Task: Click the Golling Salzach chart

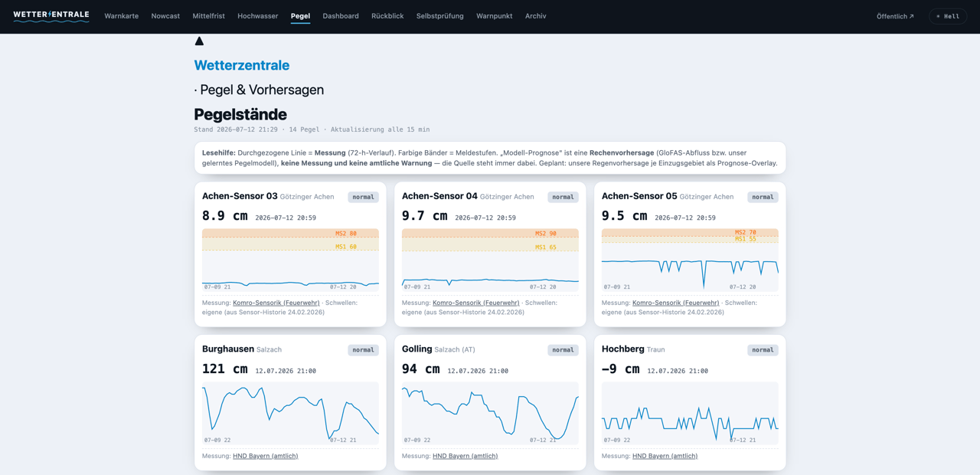Action: pyautogui.click(x=490, y=413)
